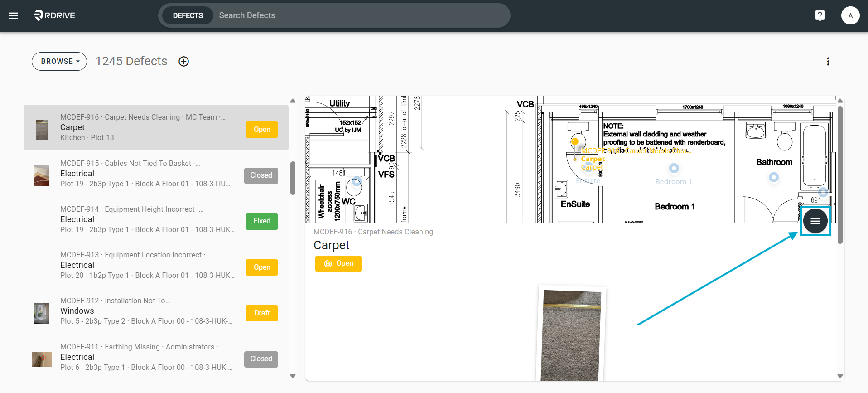Viewport: 868px width, 393px height.
Task: Click Closed status badge on MCDEF-911 row
Action: 261,359
